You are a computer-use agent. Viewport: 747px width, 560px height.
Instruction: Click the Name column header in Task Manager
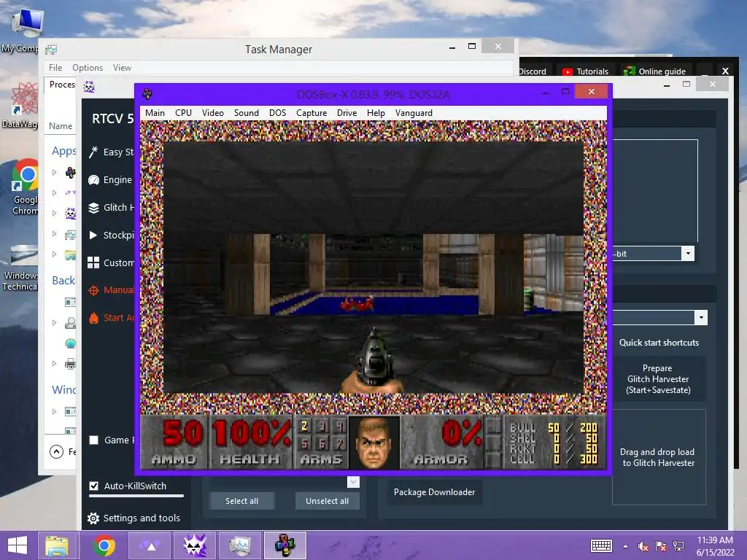tap(61, 126)
